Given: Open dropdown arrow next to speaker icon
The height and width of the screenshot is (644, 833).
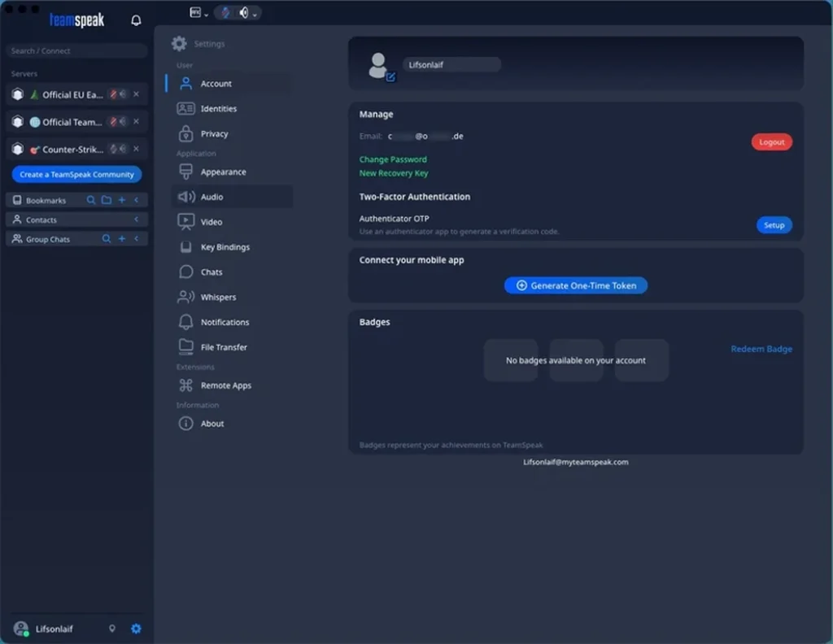Looking at the screenshot, I should point(255,15).
